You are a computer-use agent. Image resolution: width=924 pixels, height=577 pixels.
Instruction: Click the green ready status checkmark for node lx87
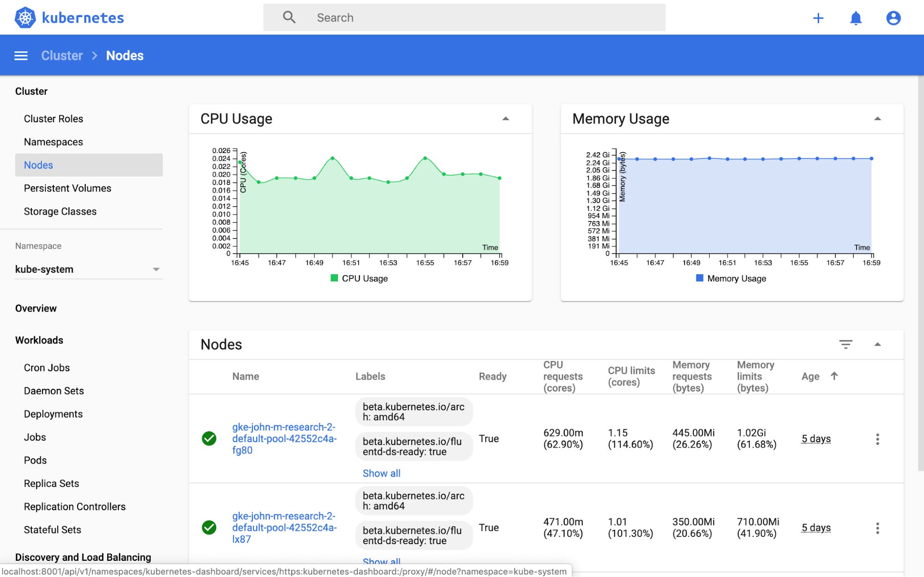tap(209, 528)
